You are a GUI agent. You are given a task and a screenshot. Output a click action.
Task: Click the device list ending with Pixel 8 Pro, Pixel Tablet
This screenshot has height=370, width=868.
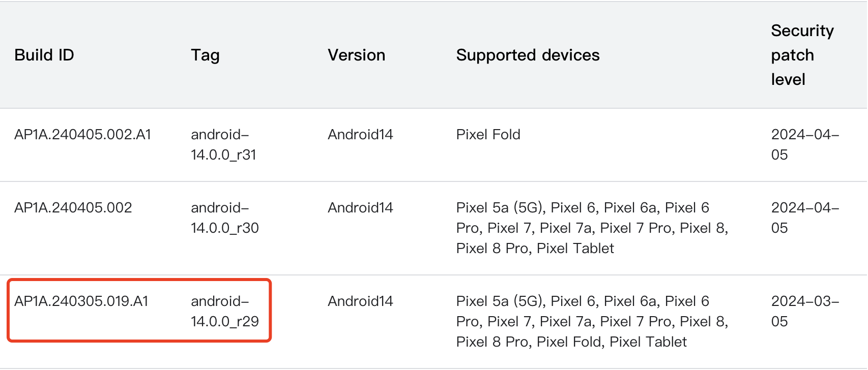pyautogui.click(x=592, y=228)
